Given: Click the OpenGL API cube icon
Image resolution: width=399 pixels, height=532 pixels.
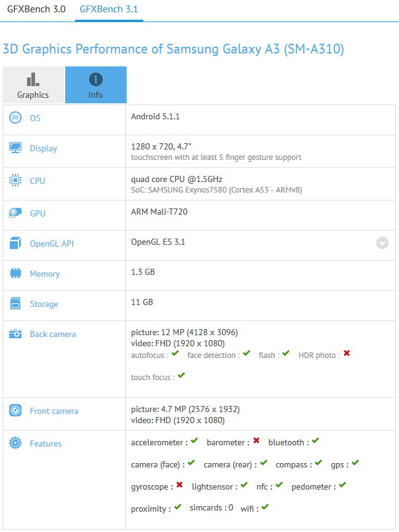Looking at the screenshot, I should [x=15, y=243].
